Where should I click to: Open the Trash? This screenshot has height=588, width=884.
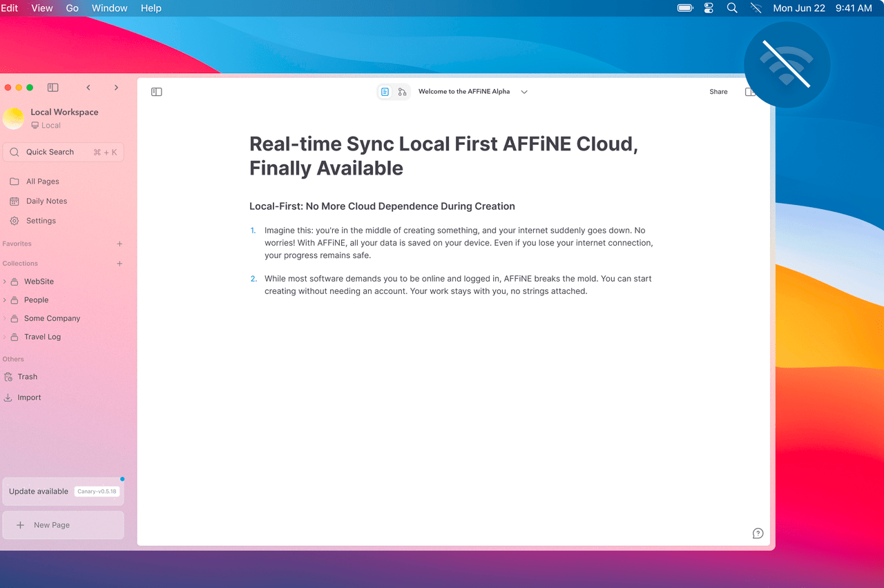[x=27, y=376]
